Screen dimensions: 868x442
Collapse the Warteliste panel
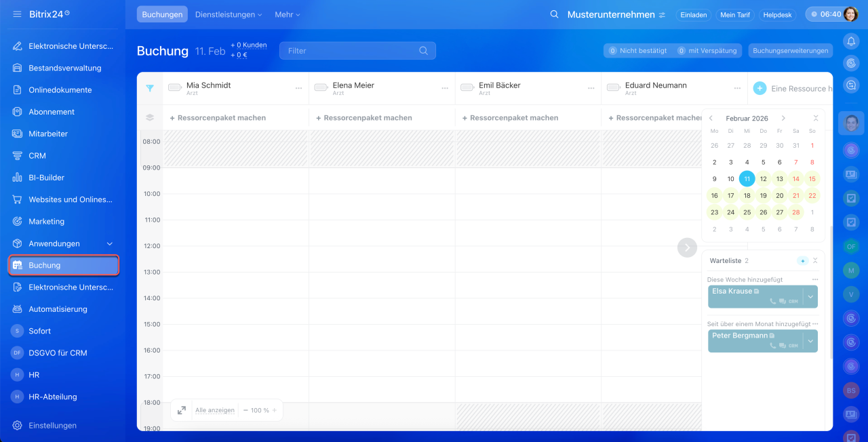(815, 261)
